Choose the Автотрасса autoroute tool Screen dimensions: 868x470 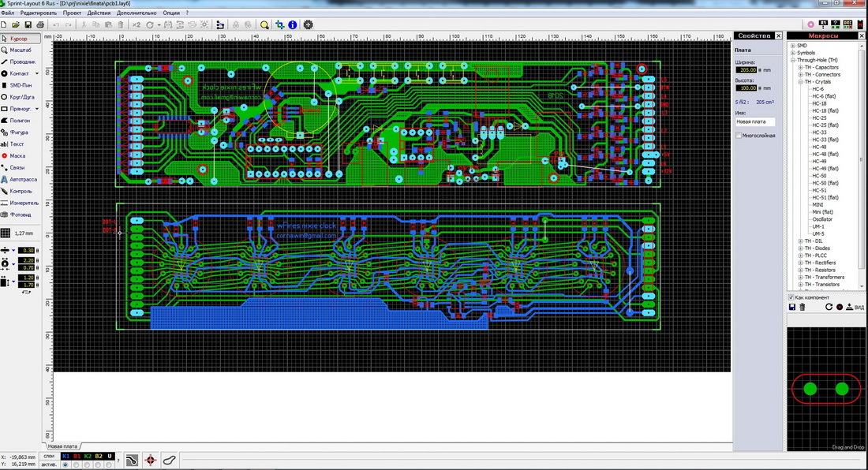[23, 179]
